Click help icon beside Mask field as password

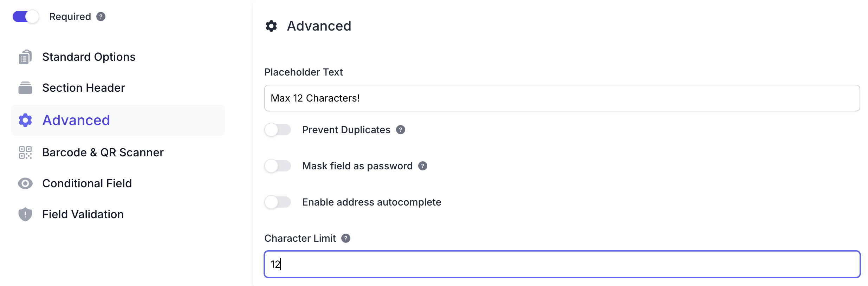click(x=423, y=166)
